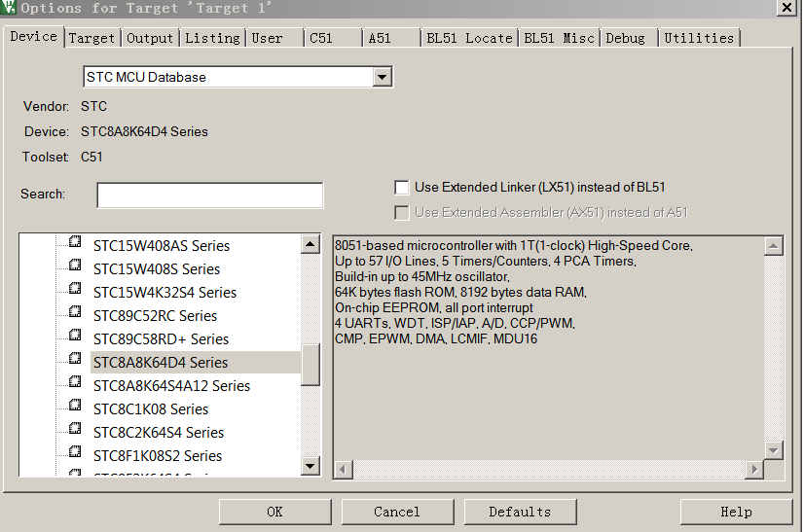Click device list scrollbar down arrow

(311, 466)
